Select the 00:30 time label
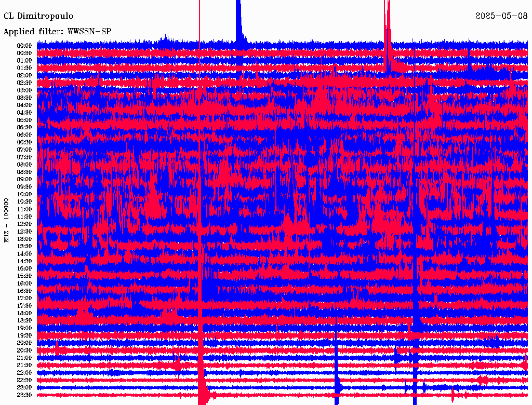532x405 pixels. point(24,53)
